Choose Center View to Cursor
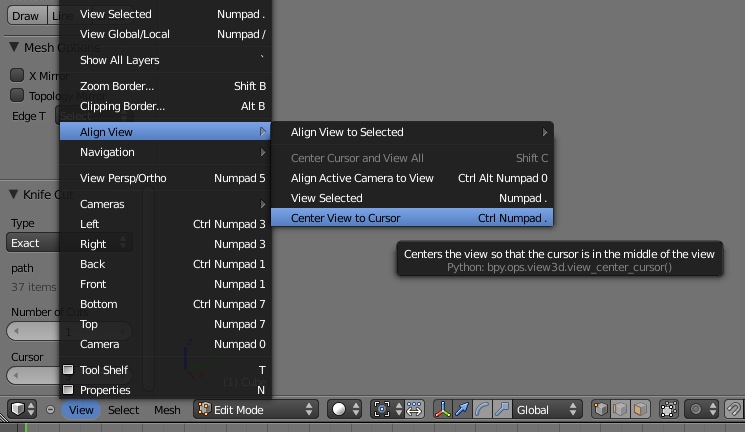The image size is (745, 432). click(412, 218)
